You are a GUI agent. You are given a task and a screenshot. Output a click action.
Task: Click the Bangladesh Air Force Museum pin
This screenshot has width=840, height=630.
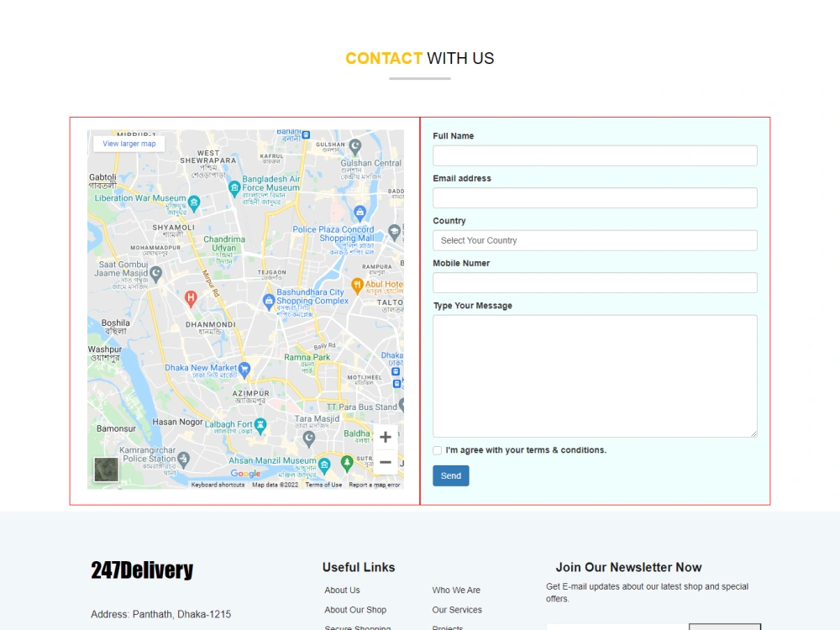pos(234,188)
